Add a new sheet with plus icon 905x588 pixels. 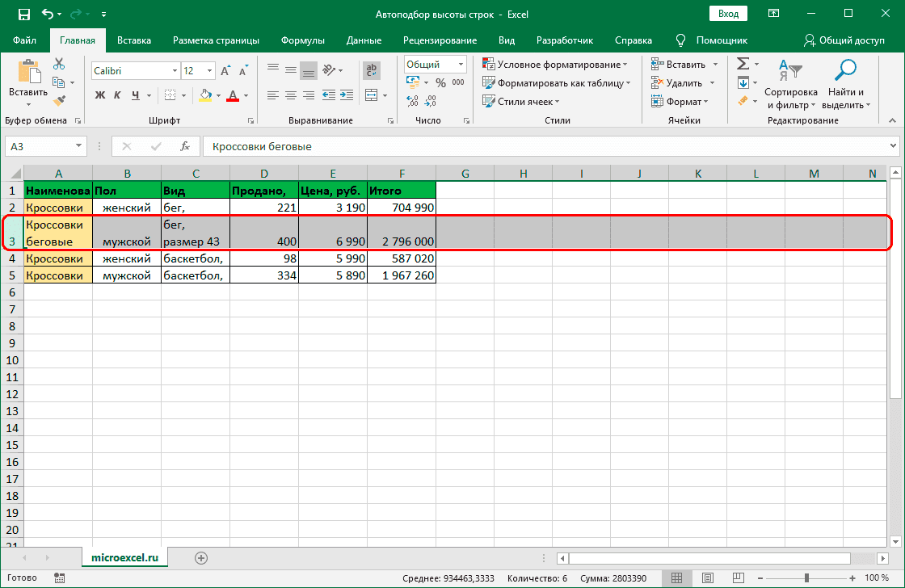(x=201, y=557)
